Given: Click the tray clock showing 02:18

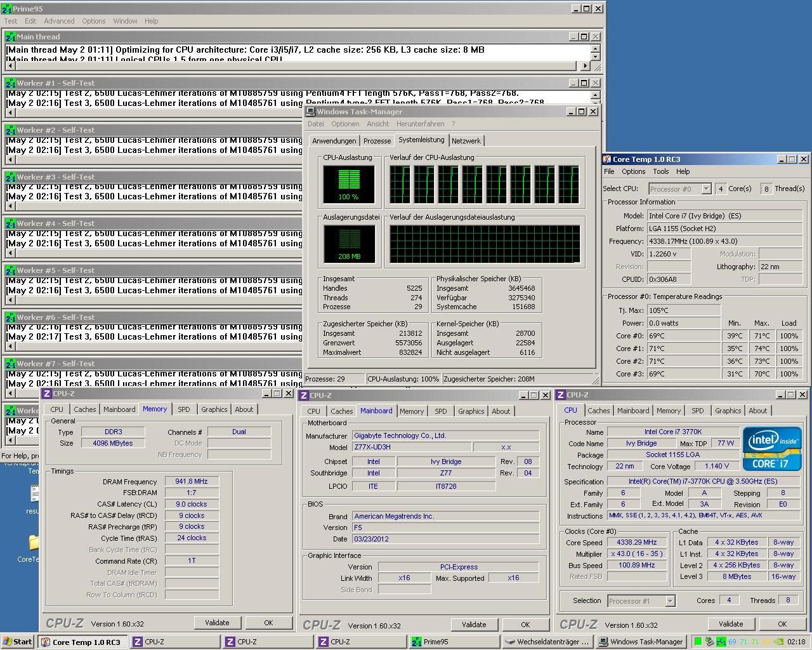Looking at the screenshot, I should 796,642.
